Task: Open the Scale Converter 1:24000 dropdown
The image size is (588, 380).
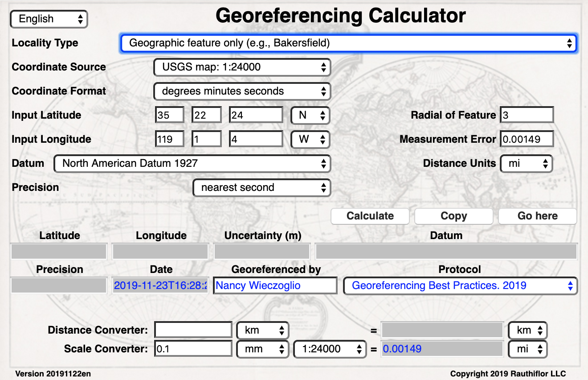Action: pos(330,349)
